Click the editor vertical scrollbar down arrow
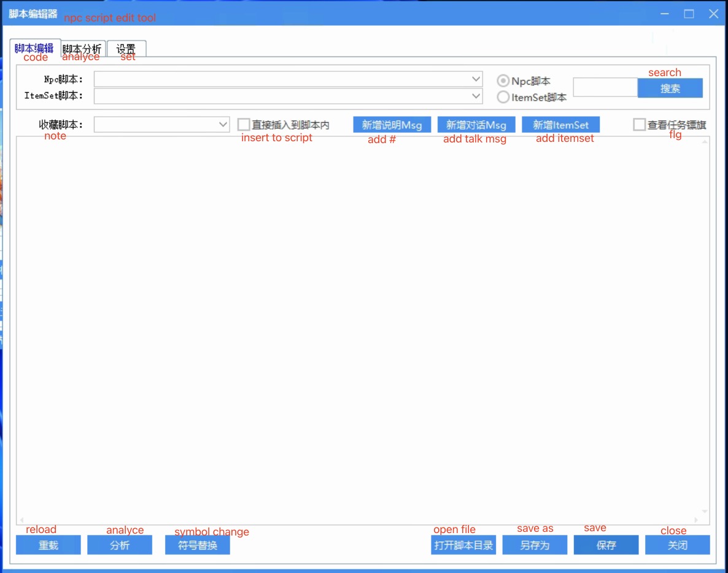 click(705, 511)
